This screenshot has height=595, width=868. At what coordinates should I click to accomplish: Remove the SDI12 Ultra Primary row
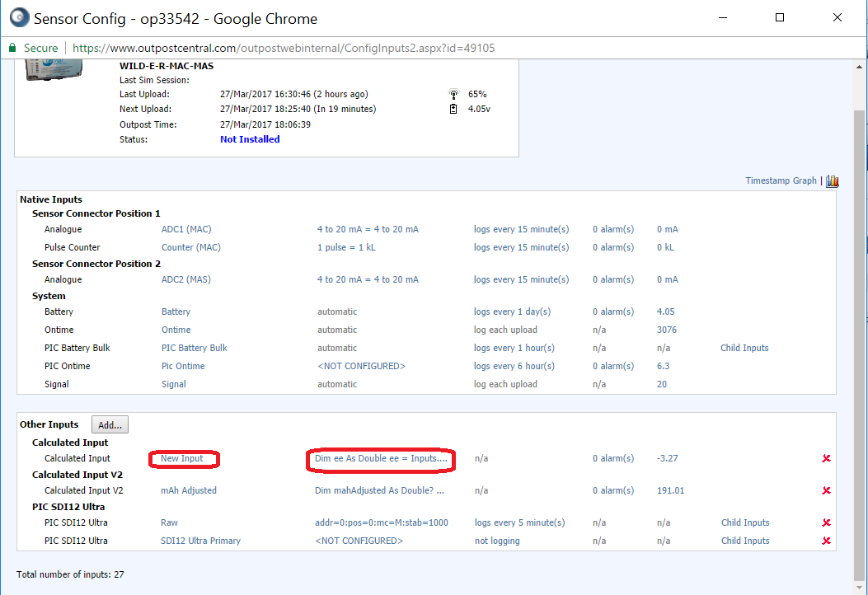826,541
